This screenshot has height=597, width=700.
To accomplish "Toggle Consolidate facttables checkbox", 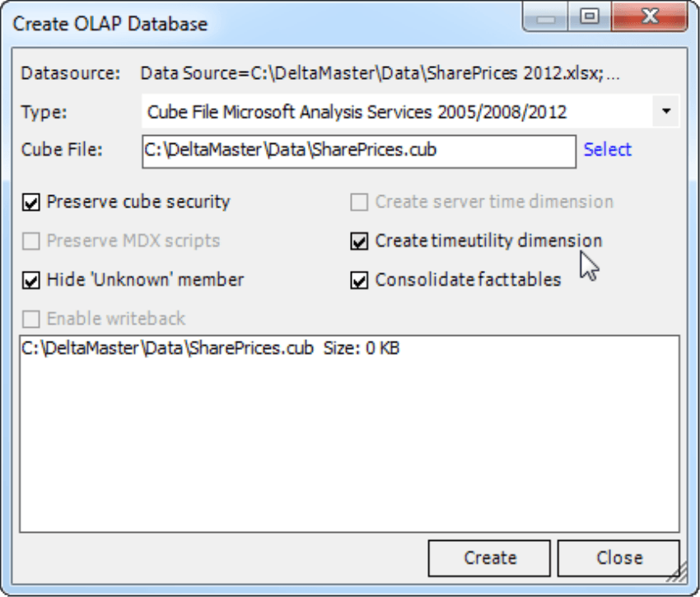I will (359, 281).
